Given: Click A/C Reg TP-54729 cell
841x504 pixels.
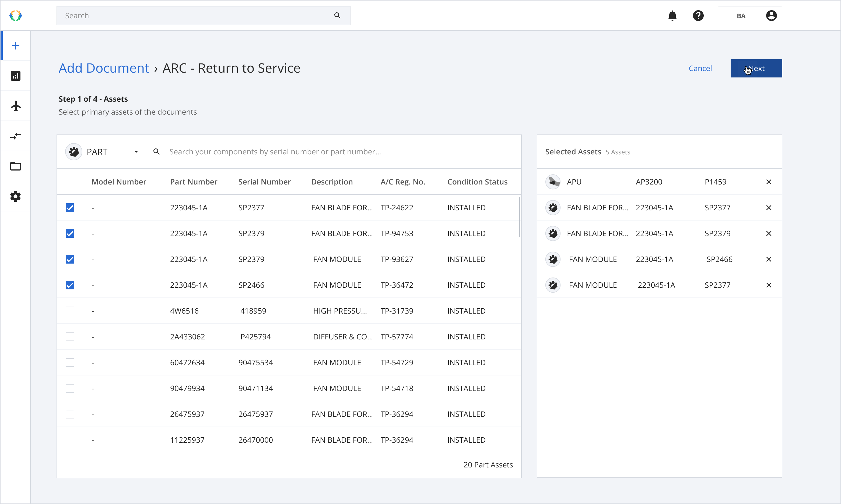Looking at the screenshot, I should [397, 363].
